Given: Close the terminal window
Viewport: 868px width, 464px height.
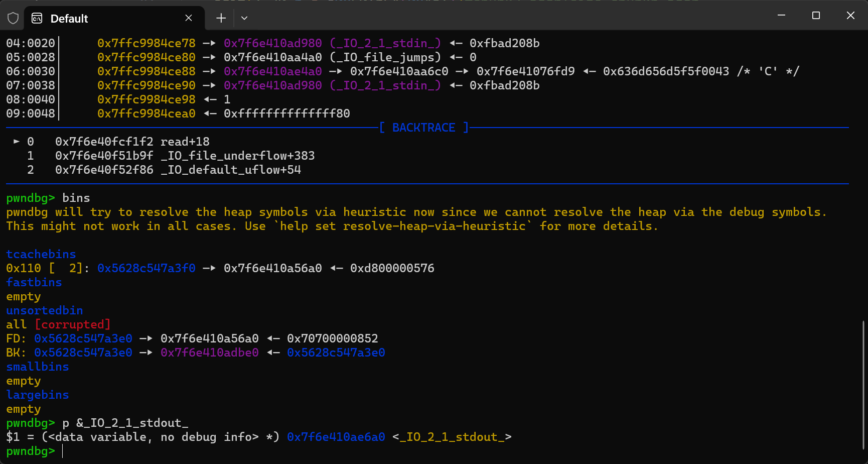Looking at the screenshot, I should pyautogui.click(x=850, y=16).
